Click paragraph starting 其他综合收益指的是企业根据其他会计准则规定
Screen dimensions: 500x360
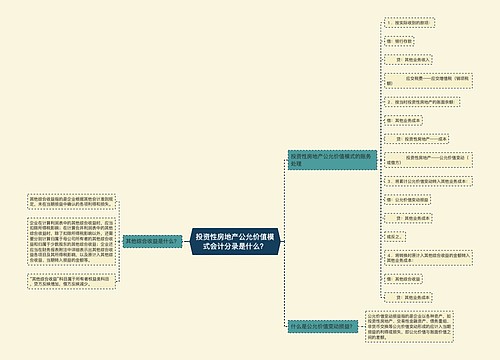(71, 201)
